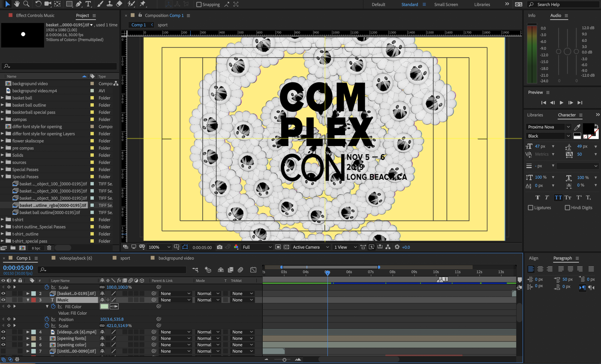Select the Eraser tool
601x364 pixels.
tap(119, 4)
